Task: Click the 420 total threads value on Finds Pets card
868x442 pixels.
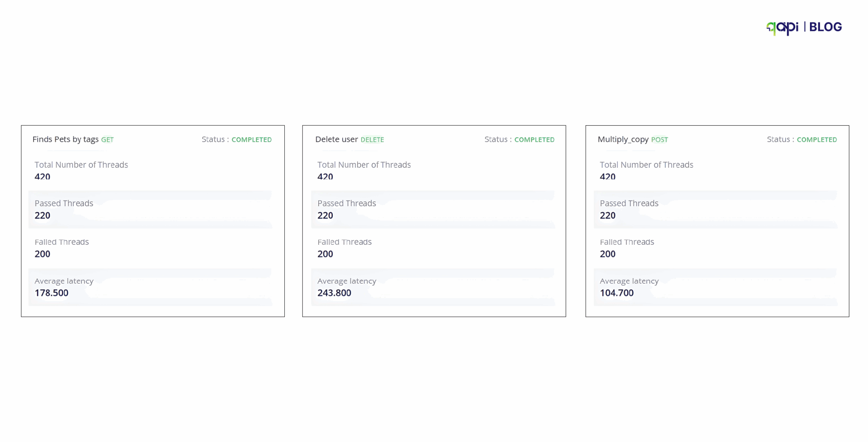Action: point(42,177)
